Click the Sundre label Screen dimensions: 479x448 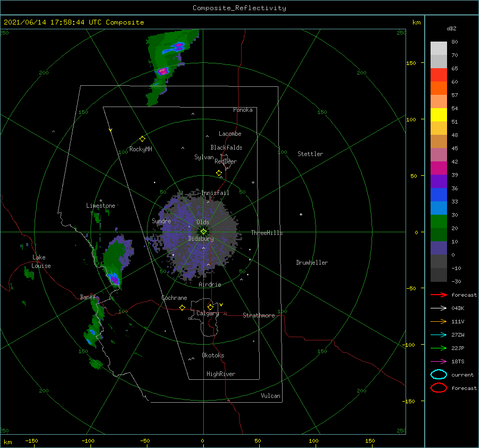point(161,221)
